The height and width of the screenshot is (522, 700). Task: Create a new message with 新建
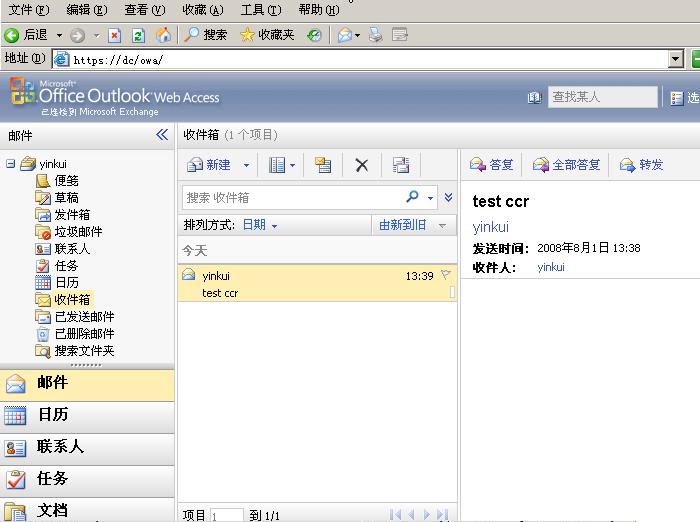tap(209, 165)
